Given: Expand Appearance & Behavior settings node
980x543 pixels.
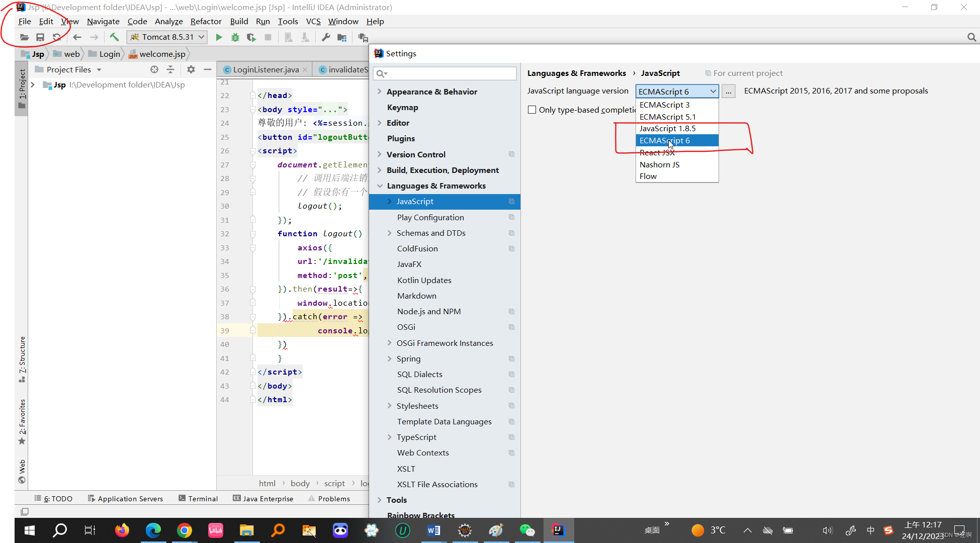Looking at the screenshot, I should pyautogui.click(x=380, y=92).
